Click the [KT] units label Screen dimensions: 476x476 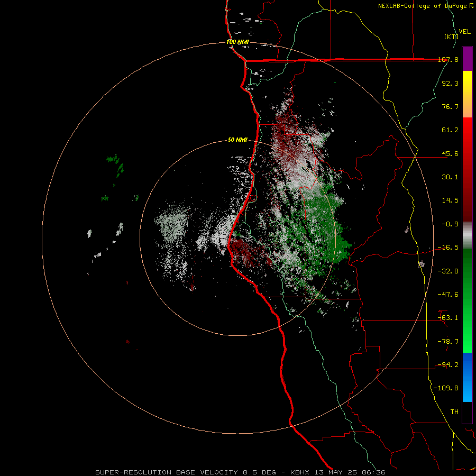click(451, 36)
